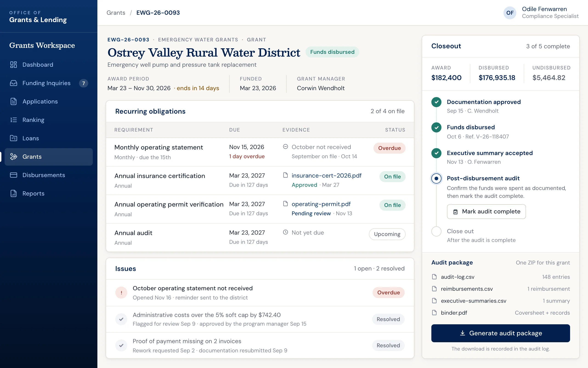Click the green check for Documentation approved
588x368 pixels.
pos(436,102)
